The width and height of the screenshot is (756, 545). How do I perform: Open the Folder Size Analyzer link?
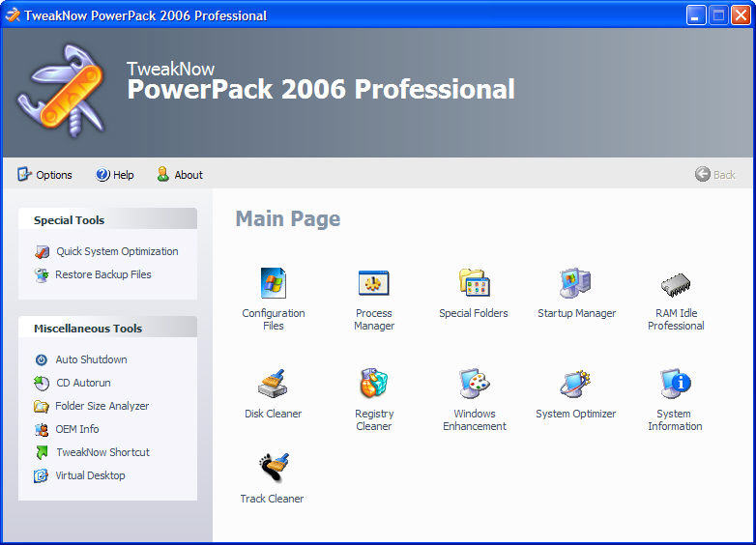click(x=102, y=406)
